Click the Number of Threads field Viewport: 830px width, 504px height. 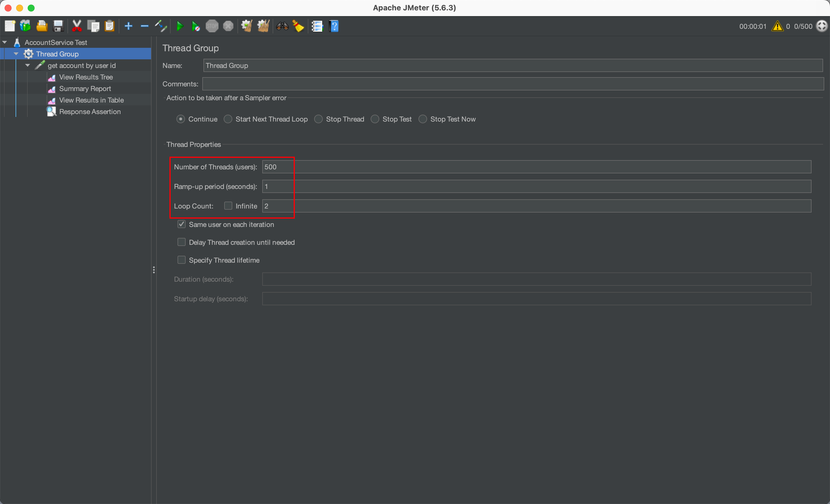(x=537, y=167)
